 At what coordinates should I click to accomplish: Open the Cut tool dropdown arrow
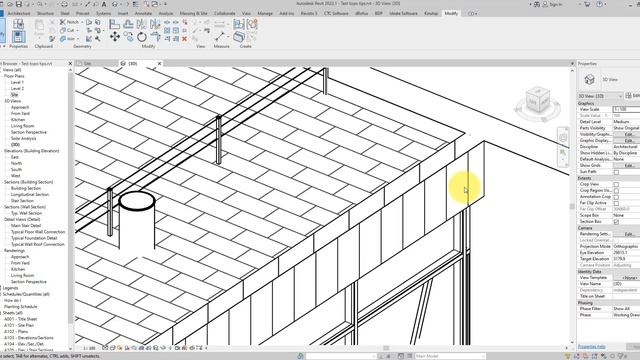pos(78,30)
